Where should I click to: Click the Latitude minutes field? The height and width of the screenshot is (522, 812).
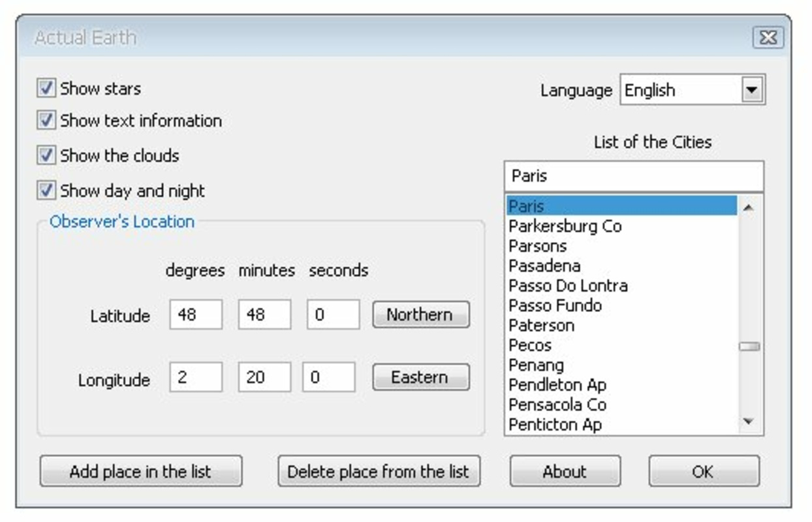(x=264, y=315)
